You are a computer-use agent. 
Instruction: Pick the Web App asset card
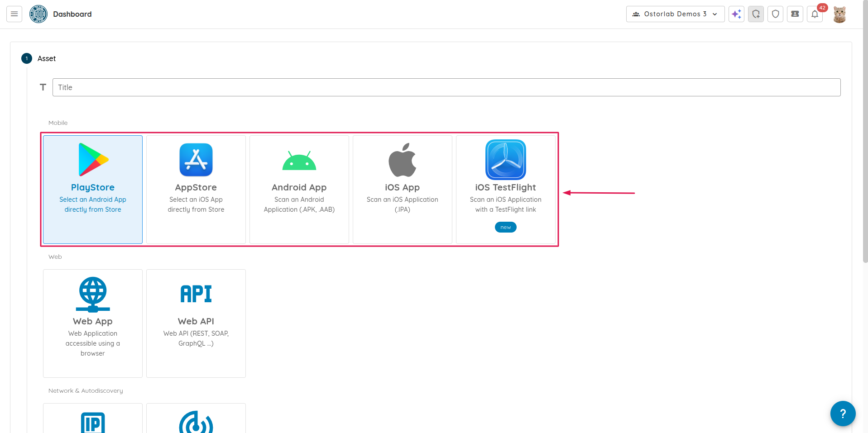[93, 324]
